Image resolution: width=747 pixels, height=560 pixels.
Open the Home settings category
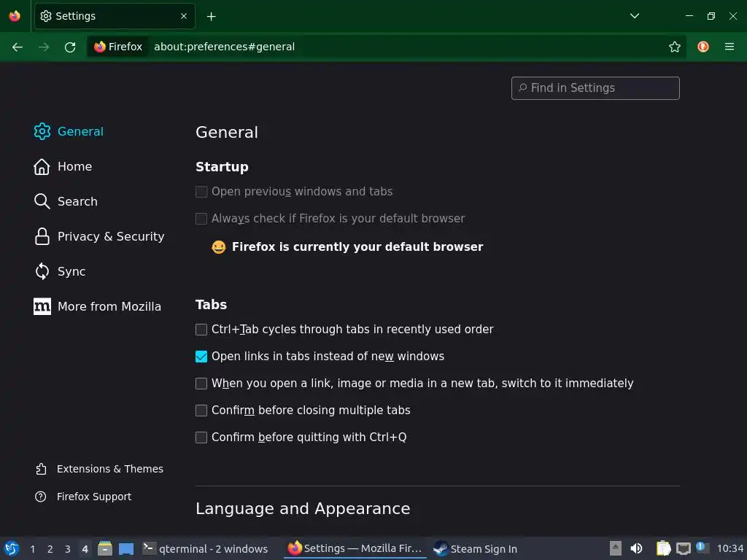63,167
